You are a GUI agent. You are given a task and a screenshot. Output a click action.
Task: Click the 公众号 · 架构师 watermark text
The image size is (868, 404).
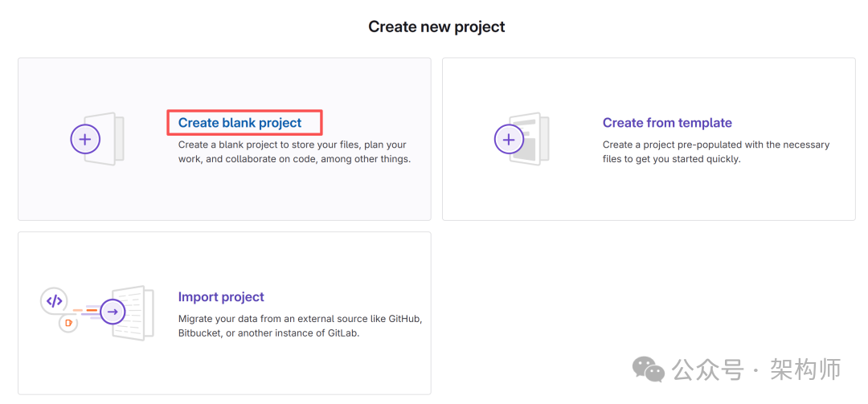756,369
